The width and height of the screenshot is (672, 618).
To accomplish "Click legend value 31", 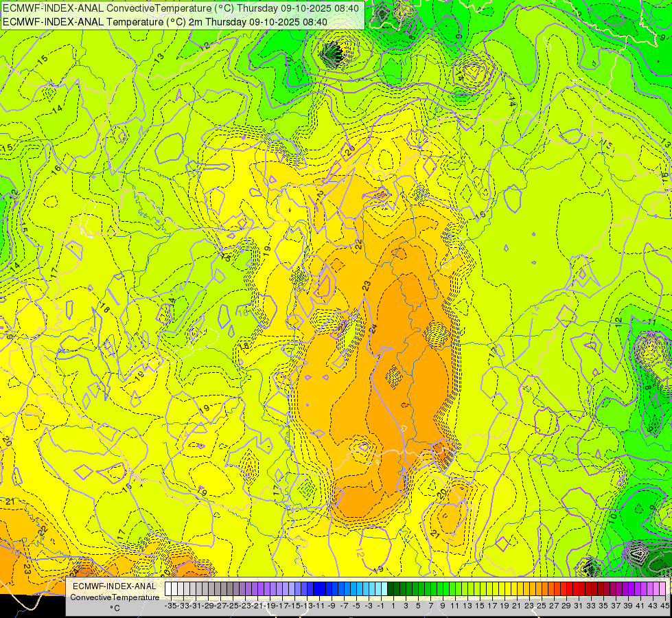I will (579, 606).
